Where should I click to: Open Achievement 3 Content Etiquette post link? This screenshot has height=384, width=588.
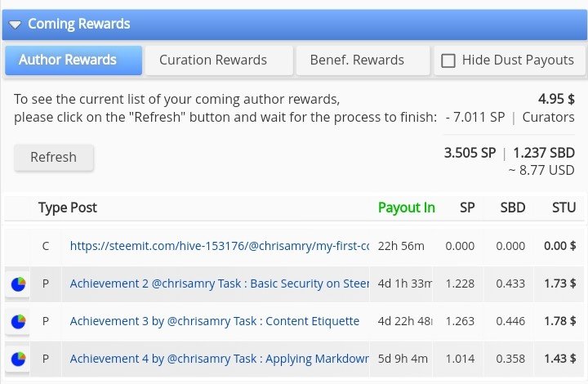click(214, 321)
